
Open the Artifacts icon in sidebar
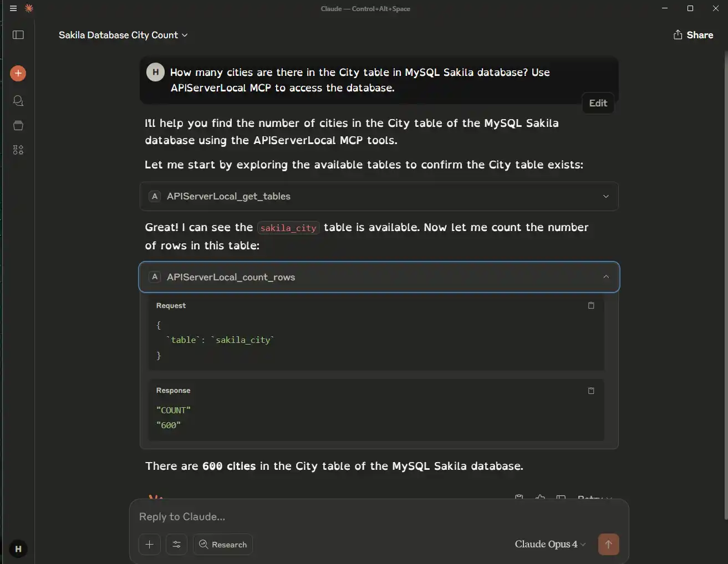tap(18, 150)
